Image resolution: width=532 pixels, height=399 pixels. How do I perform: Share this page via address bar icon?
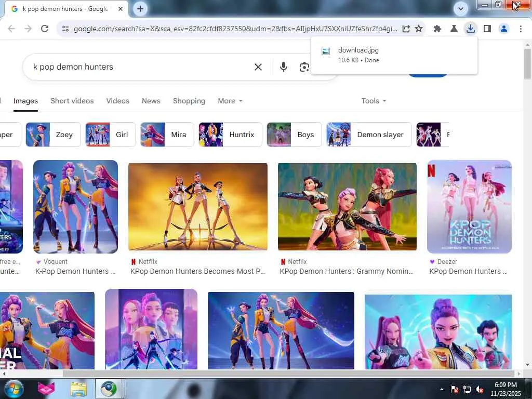click(406, 29)
